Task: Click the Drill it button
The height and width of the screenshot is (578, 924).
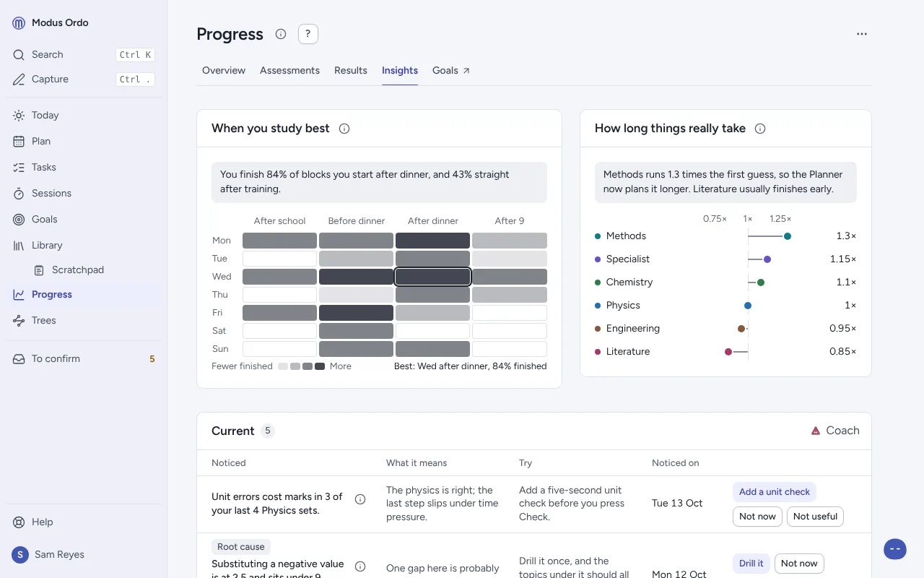Action: (x=751, y=564)
